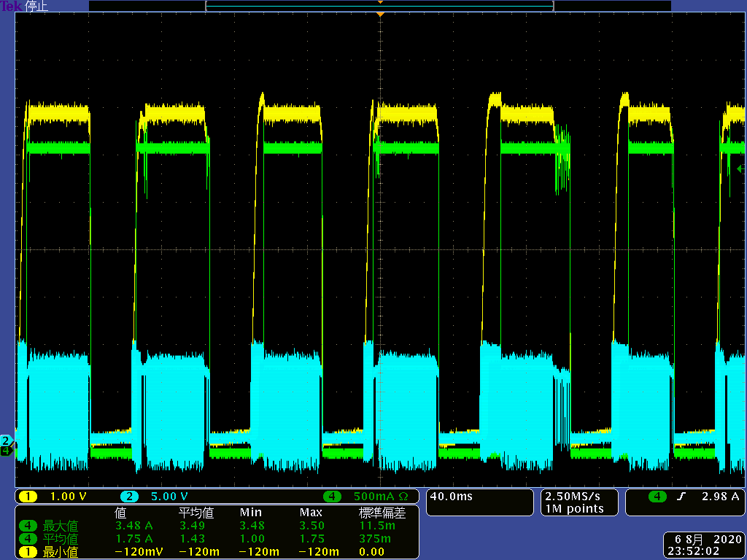Click the green channel 4 badge beside 500mA
747x560 pixels.
pyautogui.click(x=332, y=497)
